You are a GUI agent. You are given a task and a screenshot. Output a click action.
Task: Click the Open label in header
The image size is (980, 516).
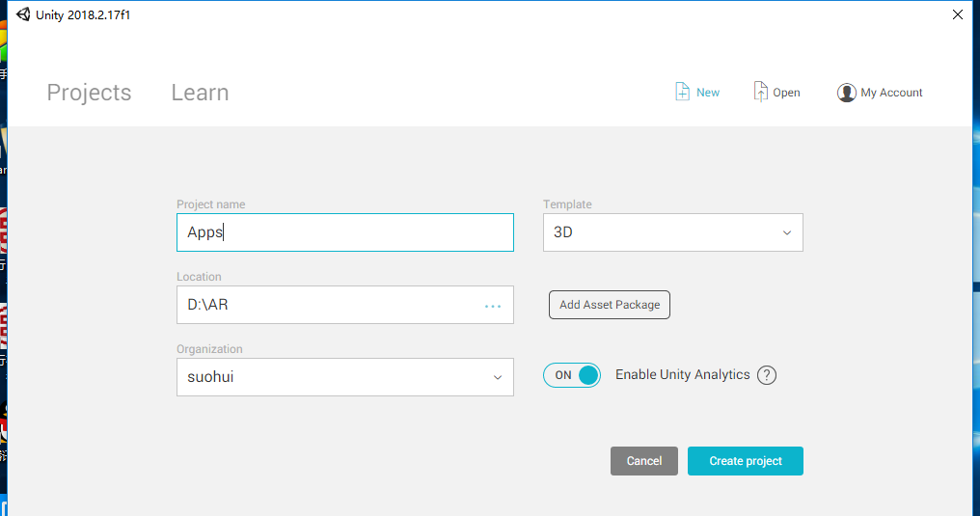click(786, 93)
